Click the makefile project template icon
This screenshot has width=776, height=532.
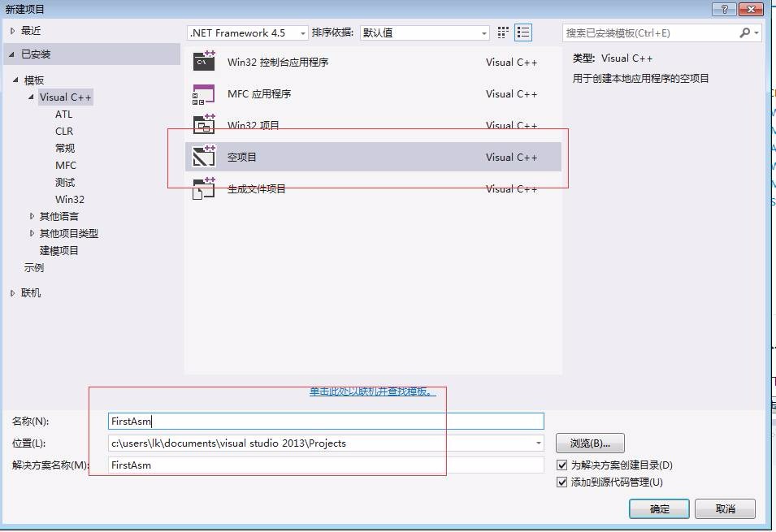[x=204, y=188]
